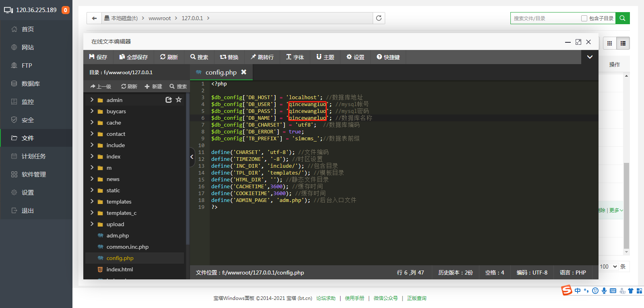Click the path refresh icon

tap(379, 18)
